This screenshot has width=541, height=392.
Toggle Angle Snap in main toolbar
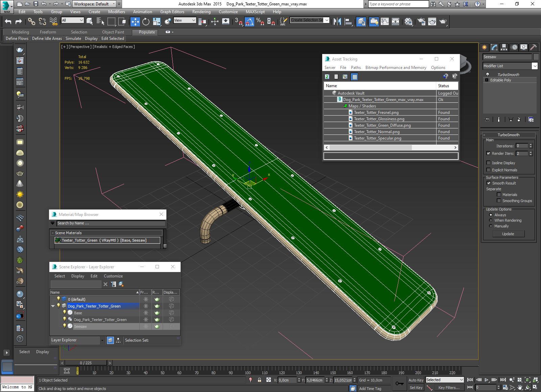[250, 22]
